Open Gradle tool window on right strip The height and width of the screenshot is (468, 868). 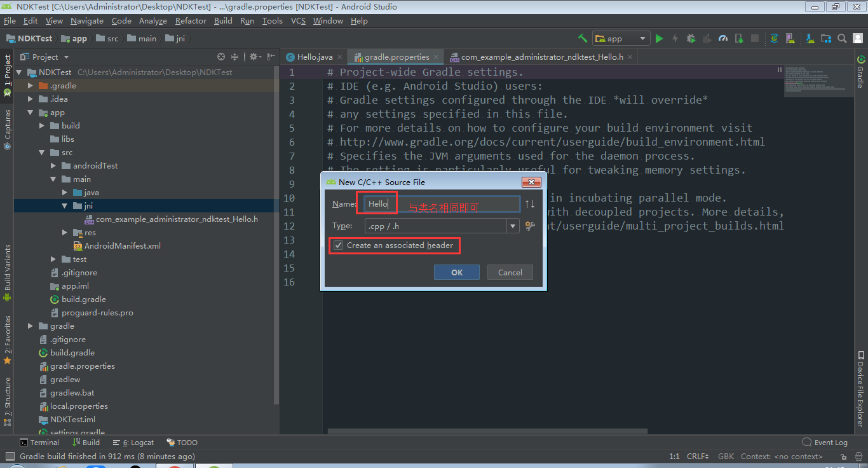coord(860,72)
